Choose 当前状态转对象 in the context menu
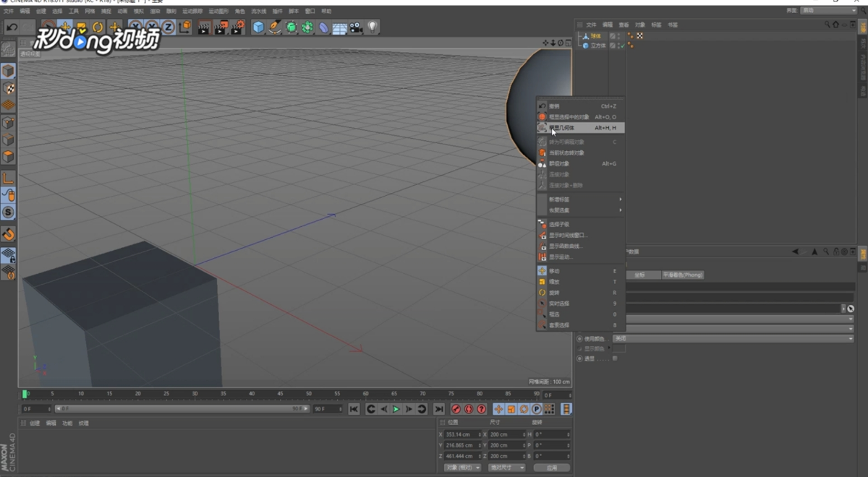The width and height of the screenshot is (868, 477). click(x=581, y=152)
